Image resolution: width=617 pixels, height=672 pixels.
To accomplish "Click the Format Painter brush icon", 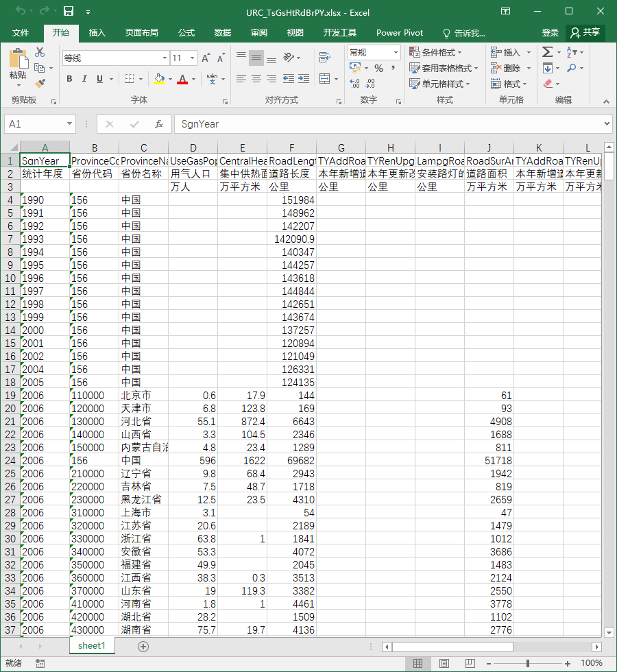I will point(40,84).
